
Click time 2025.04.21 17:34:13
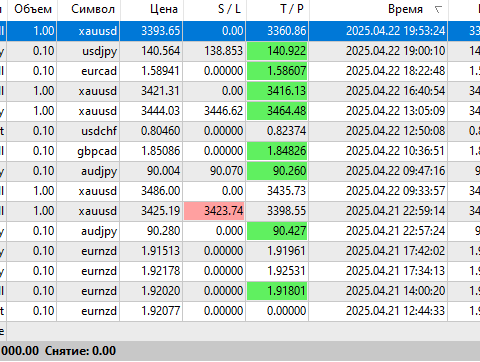pyautogui.click(x=395, y=271)
